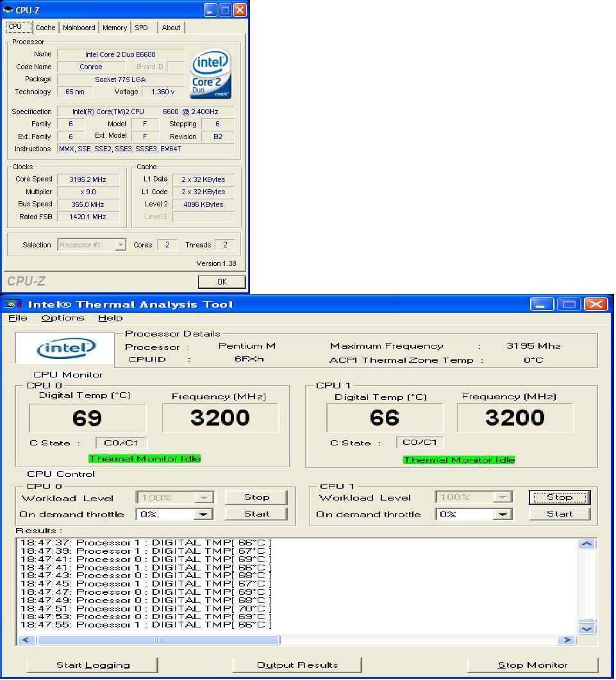This screenshot has width=616, height=680.
Task: Expand CPU 1 On demand throttle dropdown
Action: click(503, 515)
